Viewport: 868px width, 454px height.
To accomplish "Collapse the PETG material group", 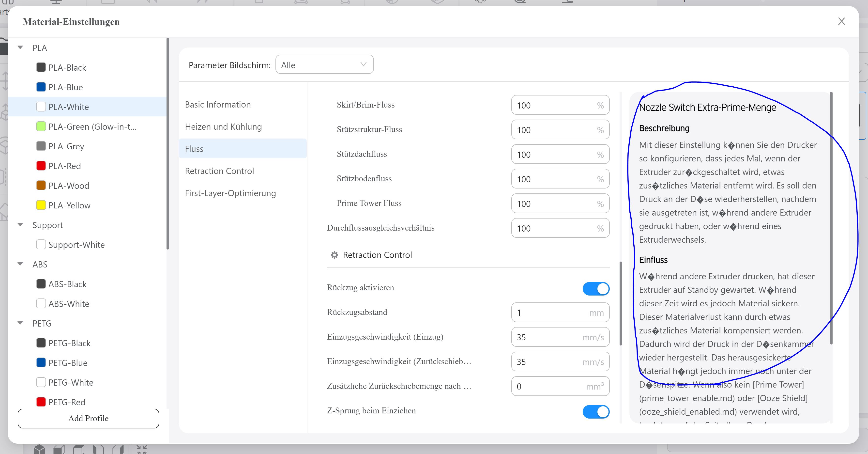I will pos(20,323).
